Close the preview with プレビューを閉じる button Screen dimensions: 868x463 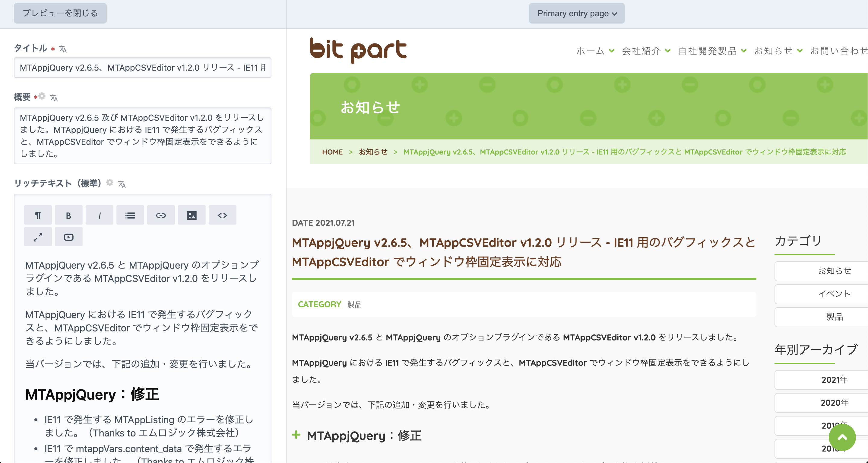tap(60, 13)
